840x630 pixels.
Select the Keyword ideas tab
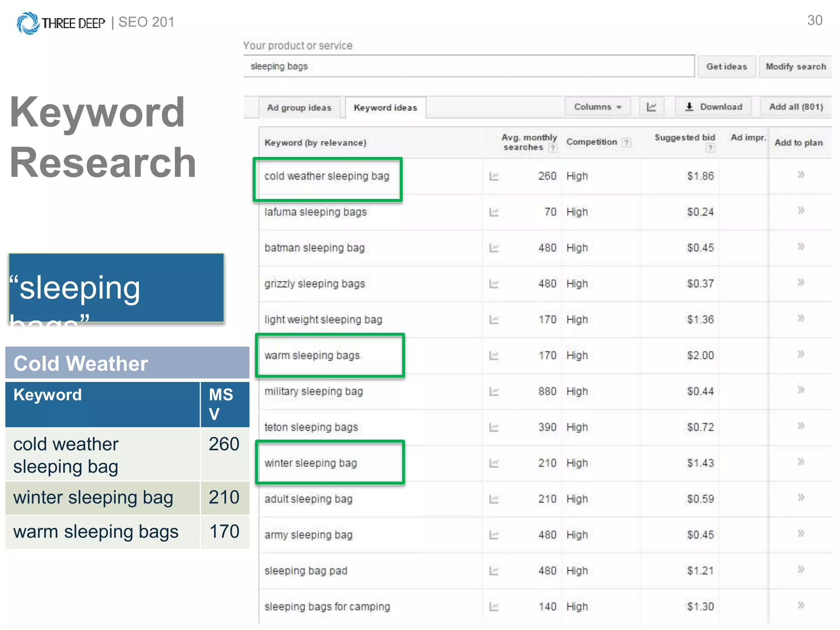385,108
